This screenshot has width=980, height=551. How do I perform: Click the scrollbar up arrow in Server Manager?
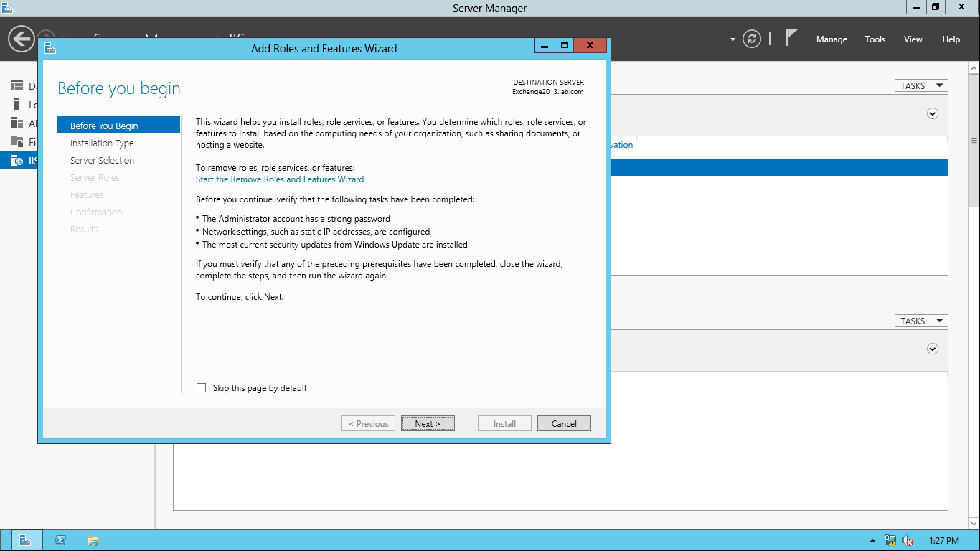[x=974, y=68]
